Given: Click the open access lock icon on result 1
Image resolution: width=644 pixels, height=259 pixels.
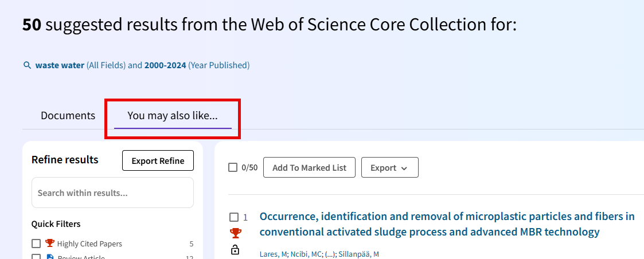Looking at the screenshot, I should click(235, 249).
